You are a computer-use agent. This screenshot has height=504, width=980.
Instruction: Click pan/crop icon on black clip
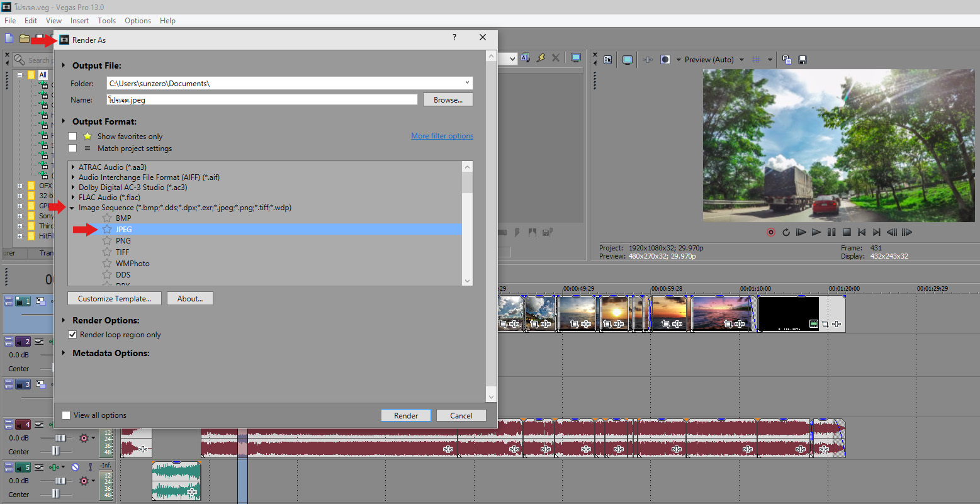tap(825, 324)
